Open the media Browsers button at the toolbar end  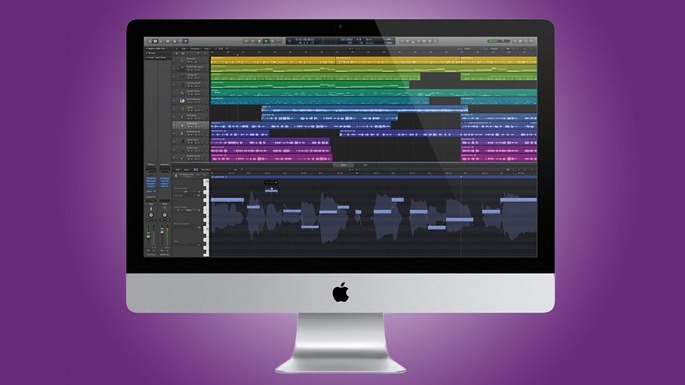(531, 41)
